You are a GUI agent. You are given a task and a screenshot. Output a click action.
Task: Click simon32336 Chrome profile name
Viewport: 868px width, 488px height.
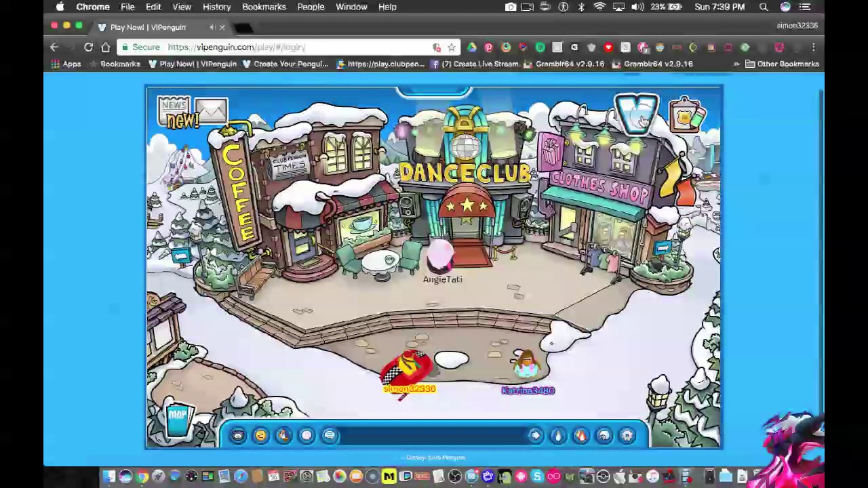pyautogui.click(x=797, y=26)
